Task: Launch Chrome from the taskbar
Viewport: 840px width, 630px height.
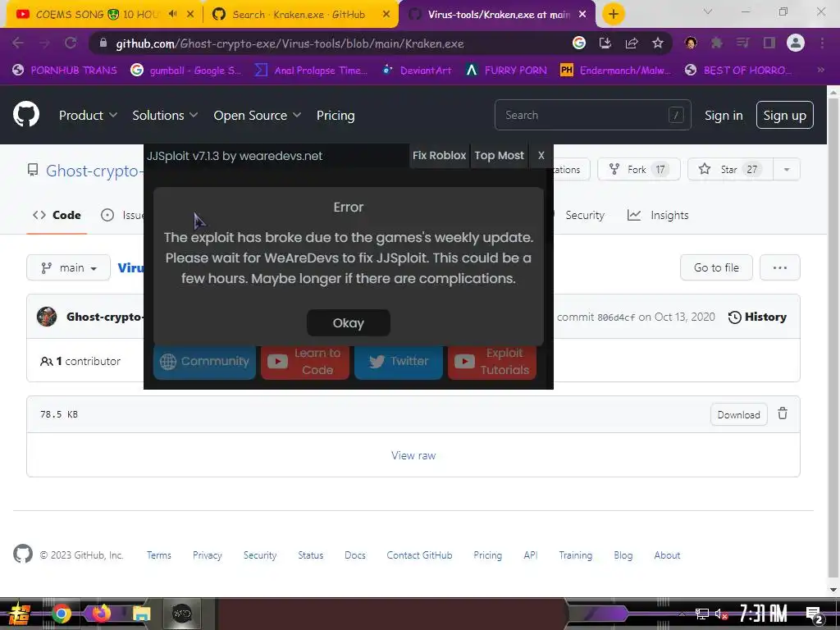Action: [61, 614]
